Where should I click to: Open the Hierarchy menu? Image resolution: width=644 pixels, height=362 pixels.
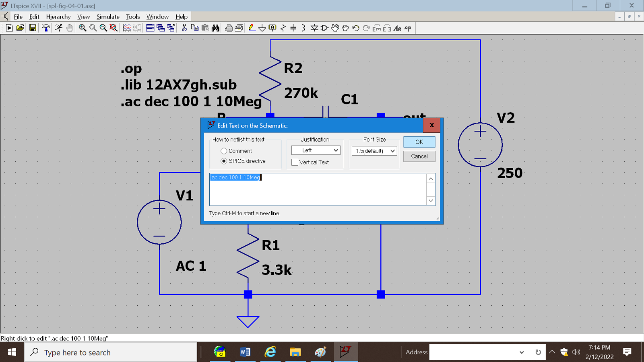click(x=58, y=16)
